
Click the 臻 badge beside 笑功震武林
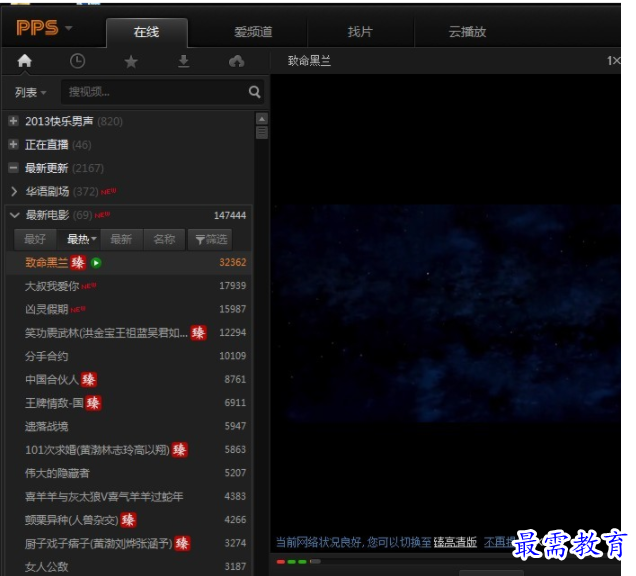(198, 333)
